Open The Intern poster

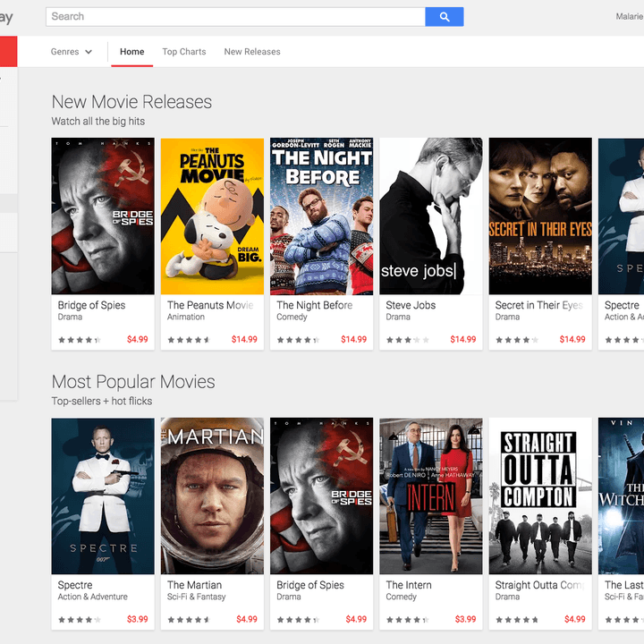[x=431, y=496]
